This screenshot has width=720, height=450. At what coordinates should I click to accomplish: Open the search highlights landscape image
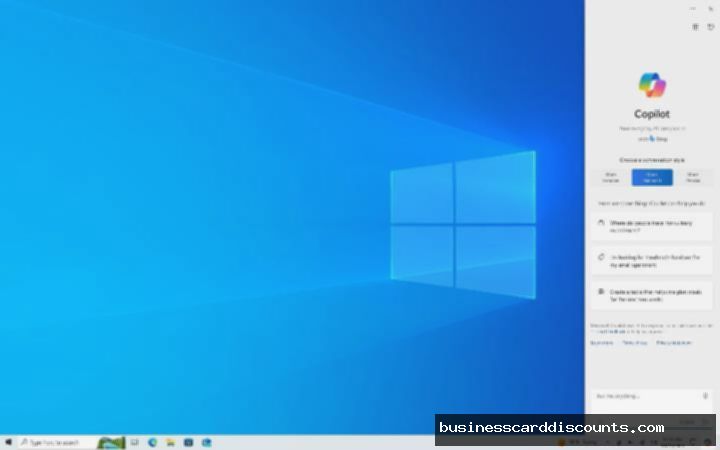click(x=111, y=443)
